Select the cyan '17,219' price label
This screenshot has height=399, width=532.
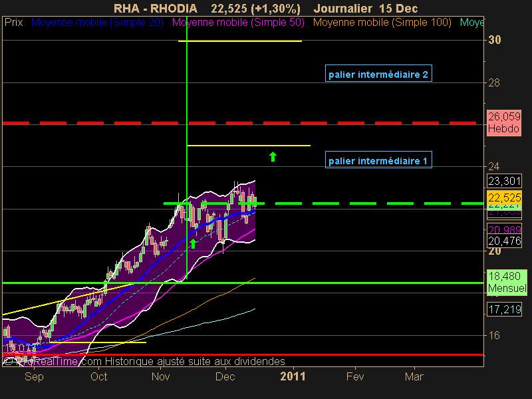click(x=504, y=309)
